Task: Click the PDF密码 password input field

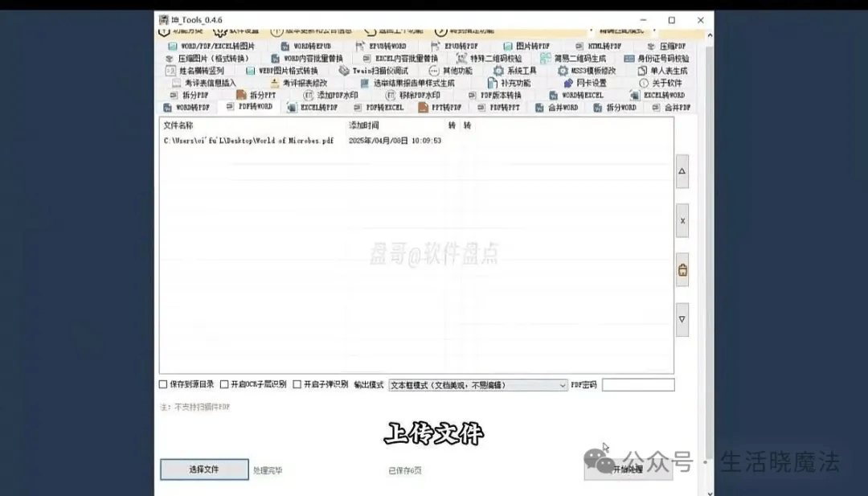Action: [x=638, y=385]
